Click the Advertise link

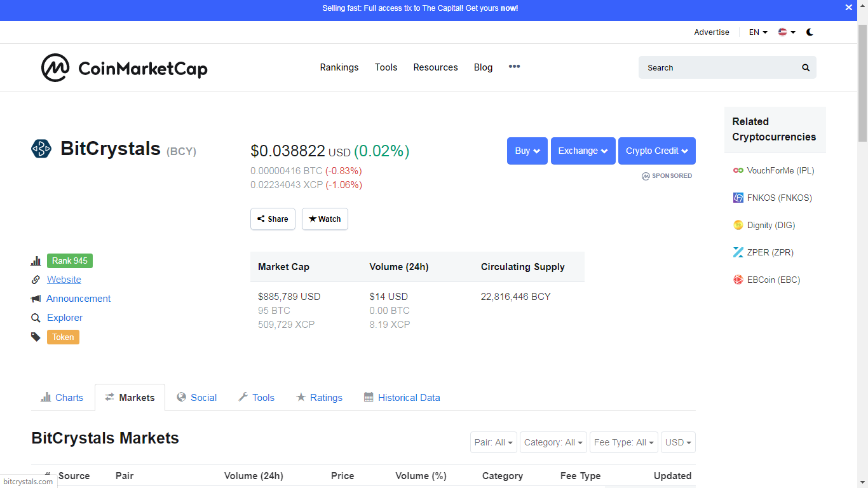tap(712, 32)
